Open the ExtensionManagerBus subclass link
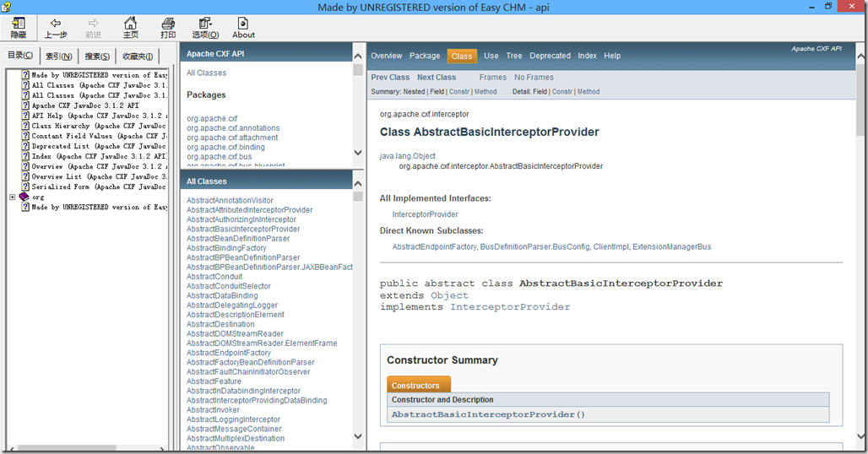868x454 pixels. [672, 246]
